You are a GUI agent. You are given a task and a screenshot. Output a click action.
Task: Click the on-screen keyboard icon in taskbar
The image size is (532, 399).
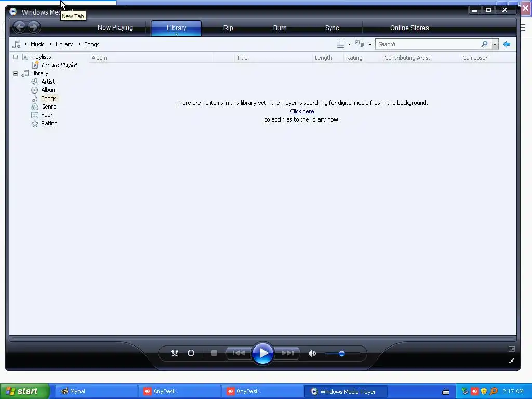[x=446, y=392]
